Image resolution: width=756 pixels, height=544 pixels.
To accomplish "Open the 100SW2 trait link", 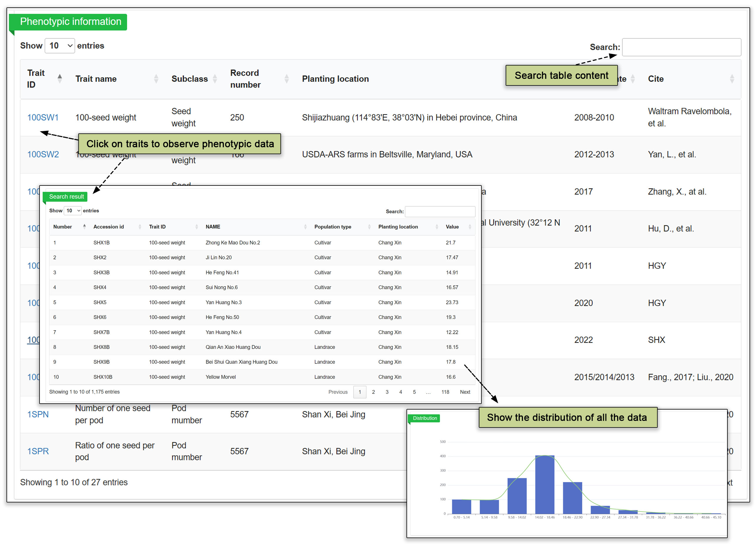I will 43,155.
